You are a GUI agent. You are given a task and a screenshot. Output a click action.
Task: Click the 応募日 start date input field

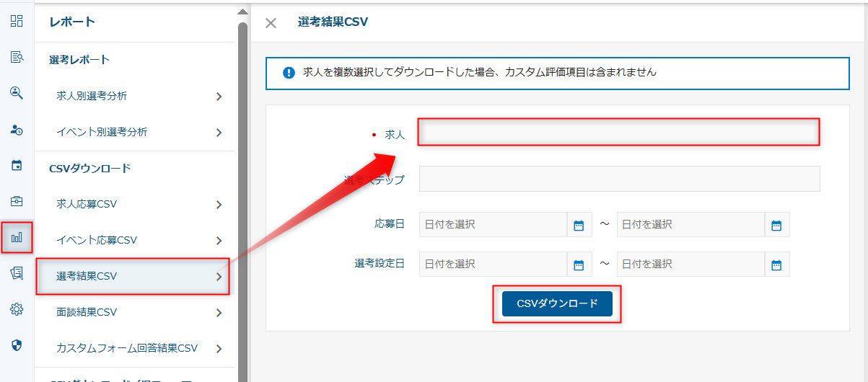(x=493, y=225)
